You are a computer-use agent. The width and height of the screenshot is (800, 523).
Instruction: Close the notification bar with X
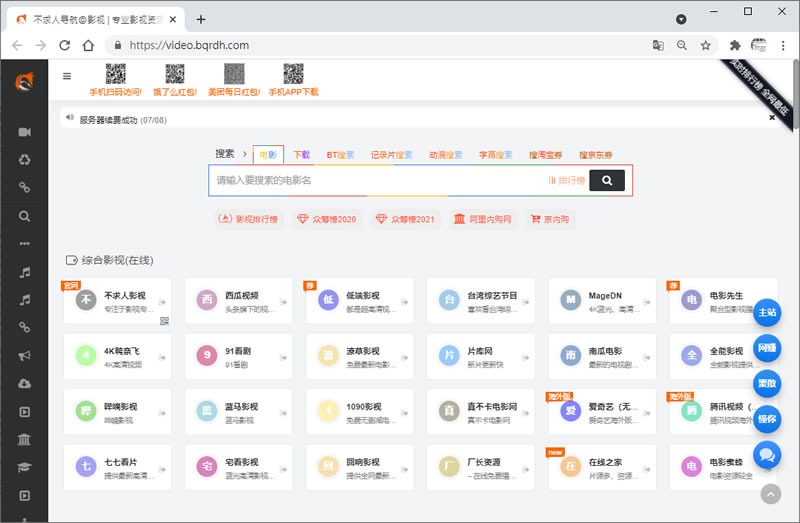(x=772, y=118)
